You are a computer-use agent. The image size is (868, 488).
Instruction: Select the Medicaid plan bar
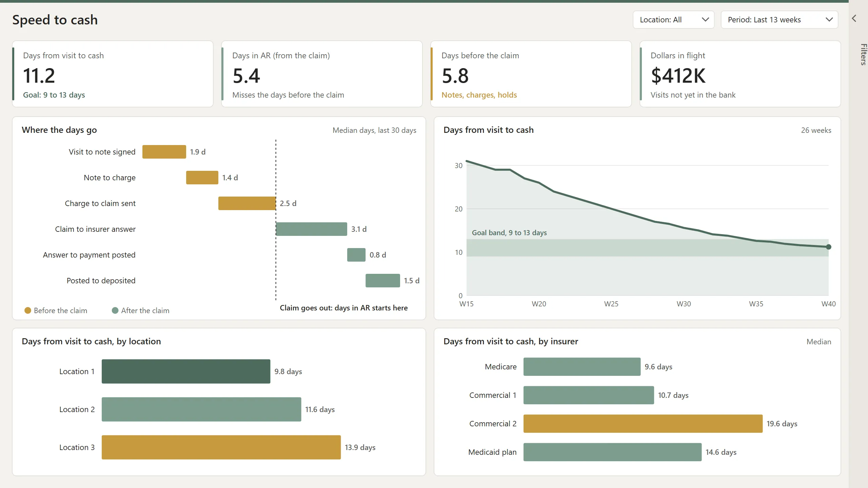(x=613, y=452)
